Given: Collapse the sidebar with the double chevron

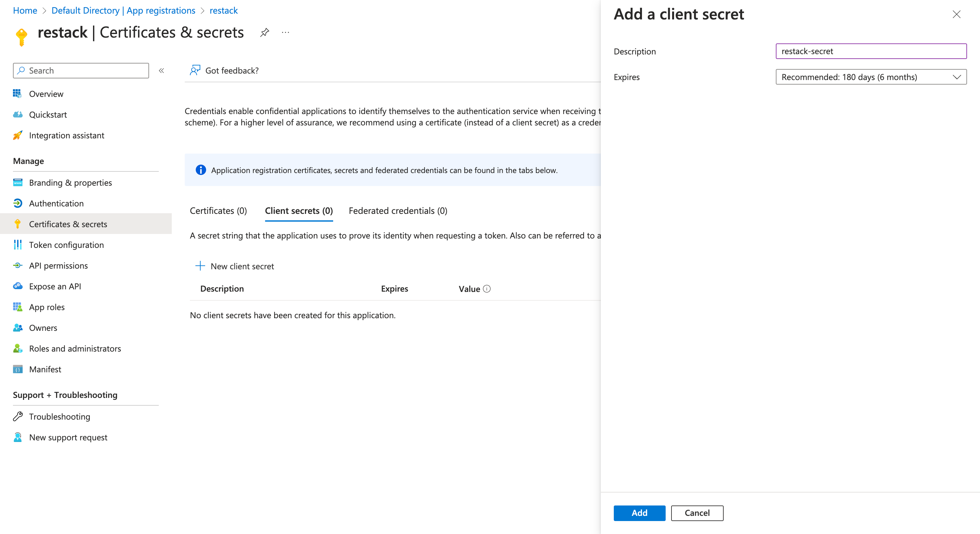Looking at the screenshot, I should point(161,70).
